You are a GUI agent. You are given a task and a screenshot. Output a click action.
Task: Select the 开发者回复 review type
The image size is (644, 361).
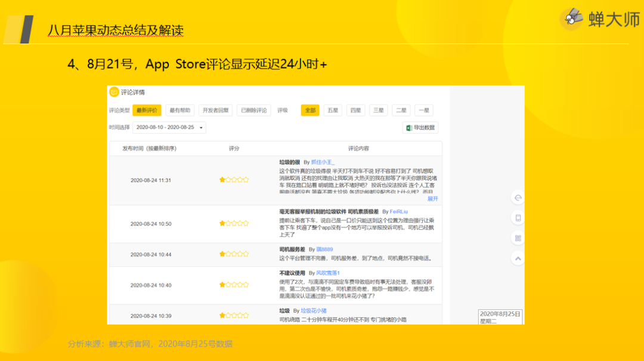click(216, 110)
